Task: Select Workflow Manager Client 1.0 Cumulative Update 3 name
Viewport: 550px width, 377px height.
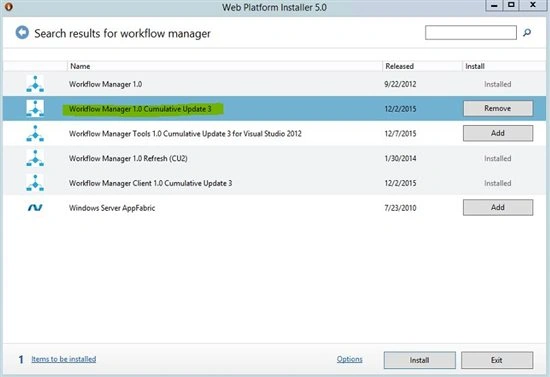Action: 150,183
